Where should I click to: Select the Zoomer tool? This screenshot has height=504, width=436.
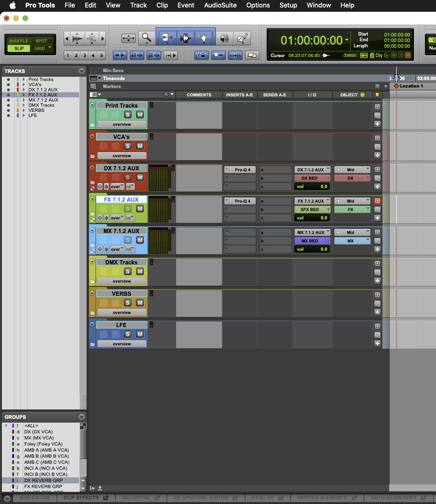point(147,38)
